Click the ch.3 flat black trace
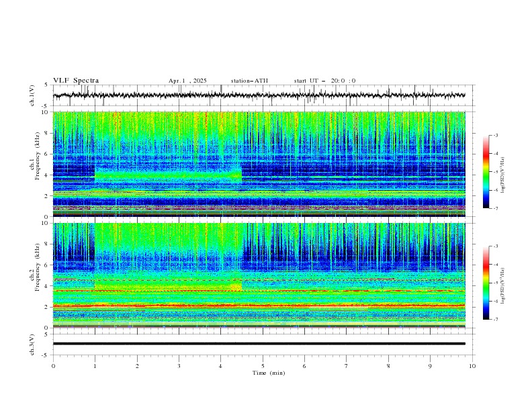This screenshot has height=411, width=532. [x=259, y=344]
